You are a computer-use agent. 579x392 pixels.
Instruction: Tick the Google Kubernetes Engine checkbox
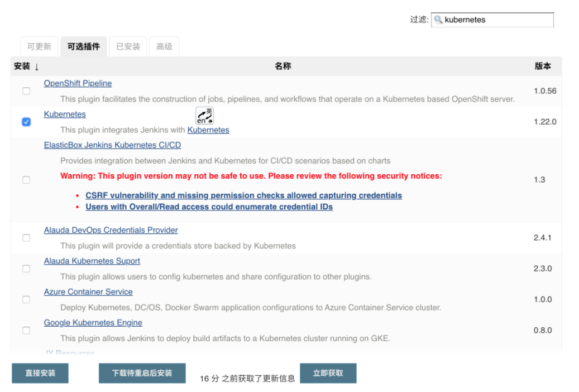coord(26,330)
